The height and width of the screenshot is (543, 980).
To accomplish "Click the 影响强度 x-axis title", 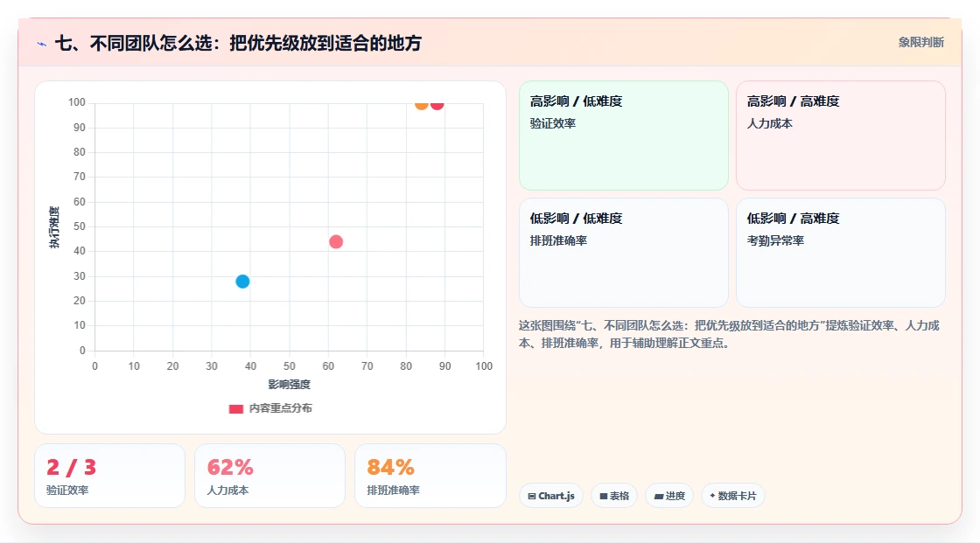I will point(290,384).
